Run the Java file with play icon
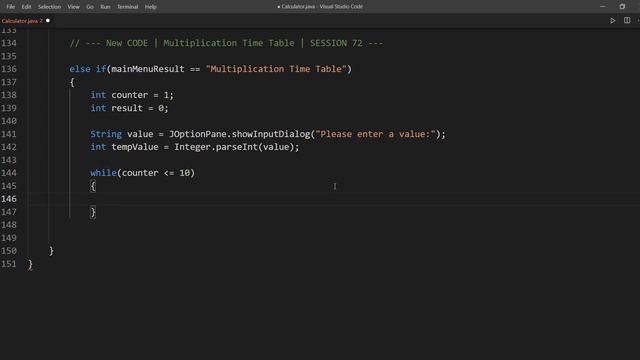The width and height of the screenshot is (640, 360). [613, 20]
